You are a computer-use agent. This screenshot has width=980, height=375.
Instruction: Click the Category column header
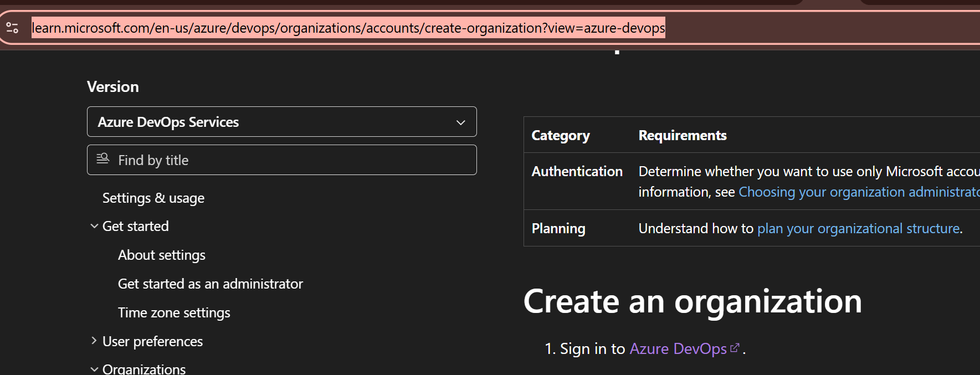[561, 135]
